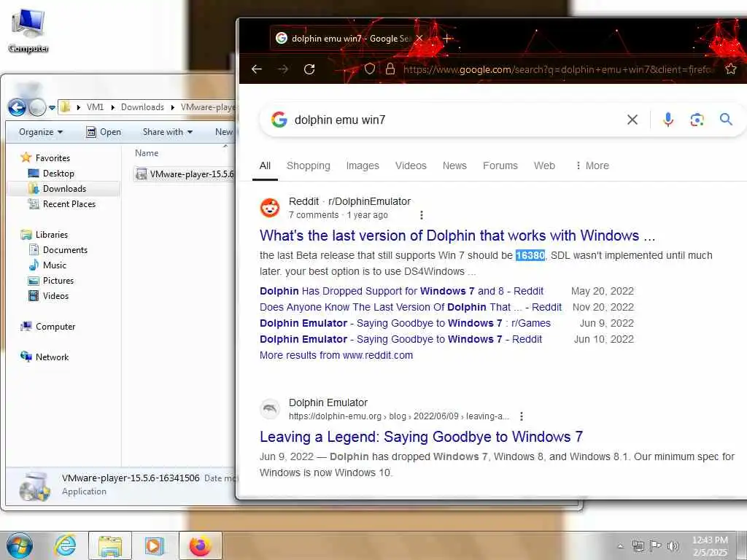Click the Google search text field
The image size is (747, 560).
click(455, 120)
